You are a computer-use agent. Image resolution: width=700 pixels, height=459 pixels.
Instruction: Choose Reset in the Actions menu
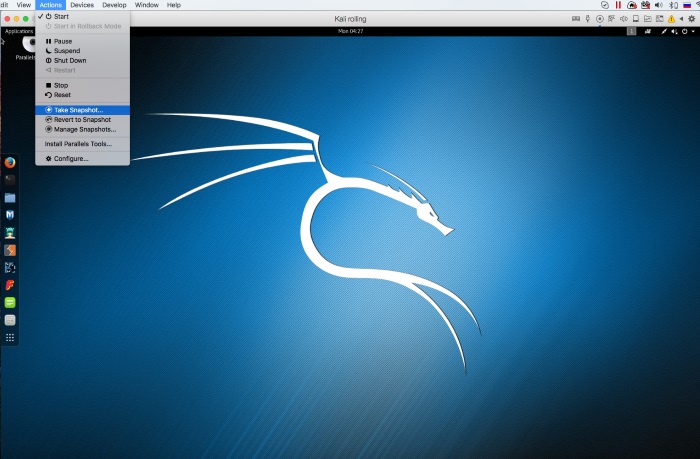83,95
